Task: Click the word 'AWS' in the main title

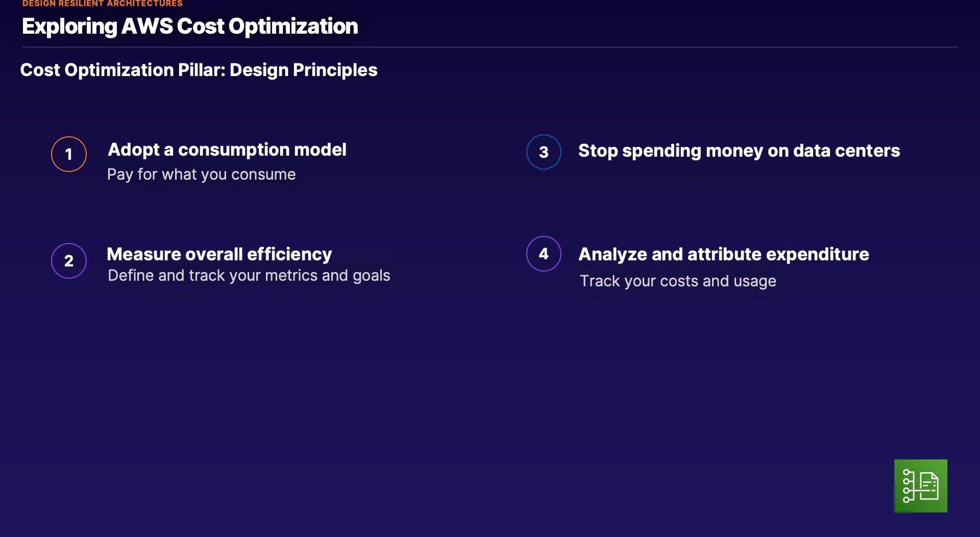Action: [x=147, y=27]
